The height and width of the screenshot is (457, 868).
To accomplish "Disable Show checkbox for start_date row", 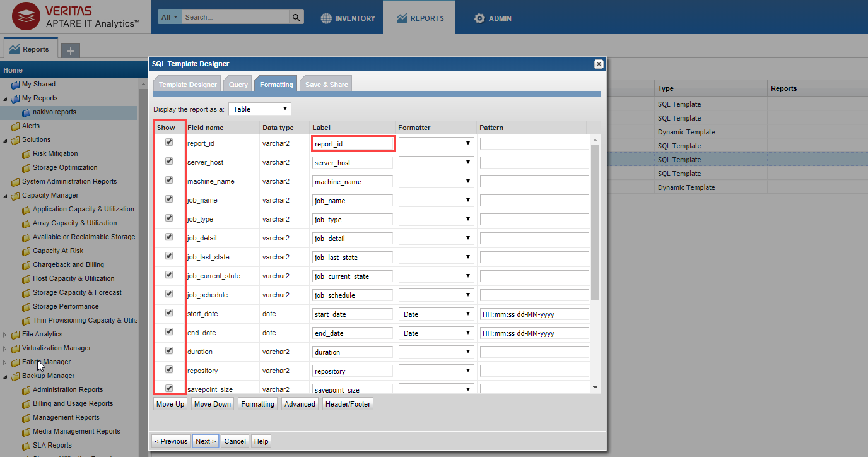I will (x=168, y=313).
